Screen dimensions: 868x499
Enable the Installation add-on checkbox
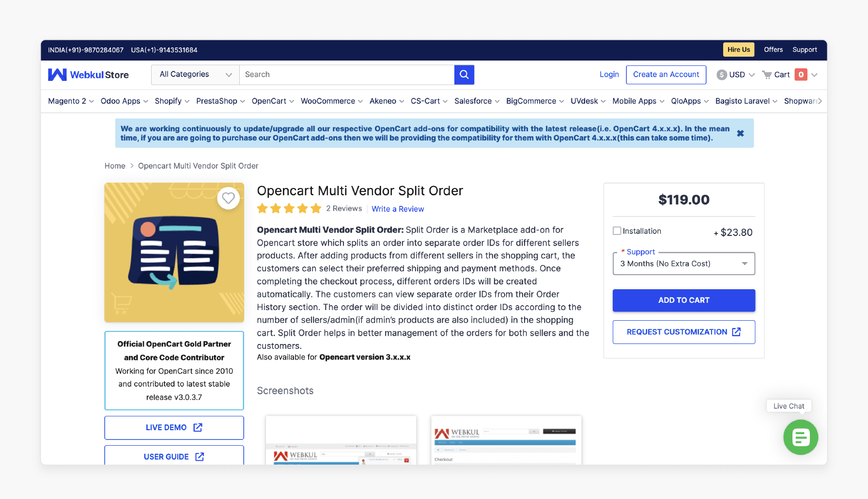pos(617,231)
